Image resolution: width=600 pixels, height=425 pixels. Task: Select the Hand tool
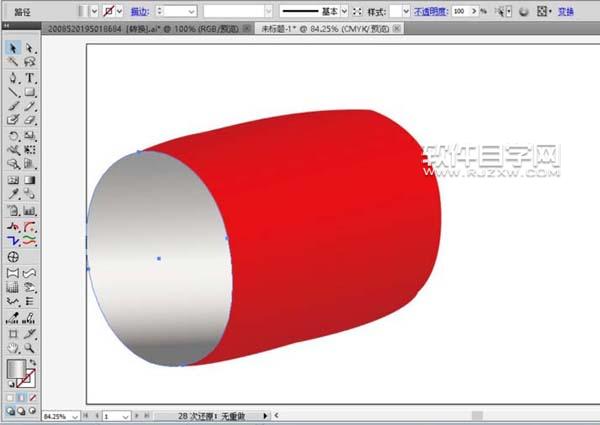pyautogui.click(x=13, y=348)
